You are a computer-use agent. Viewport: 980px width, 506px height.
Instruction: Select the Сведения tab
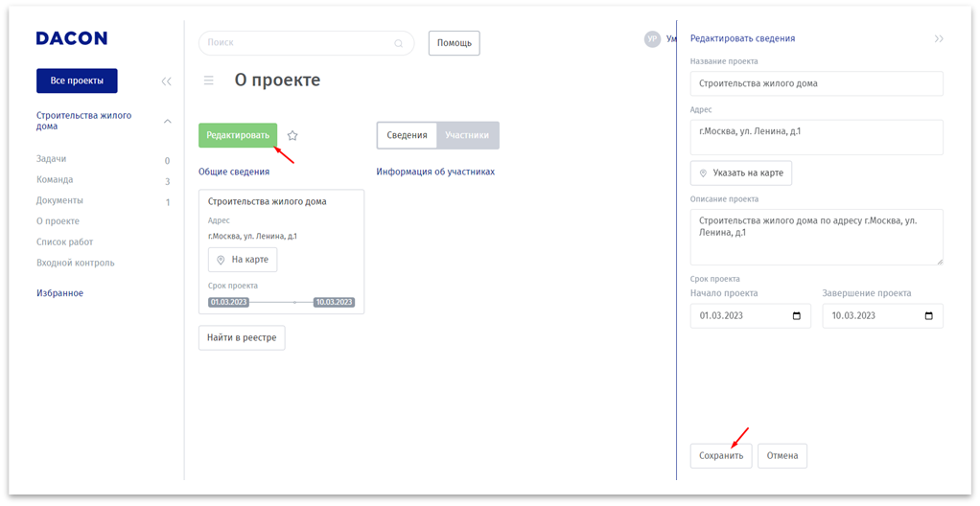pyautogui.click(x=407, y=135)
